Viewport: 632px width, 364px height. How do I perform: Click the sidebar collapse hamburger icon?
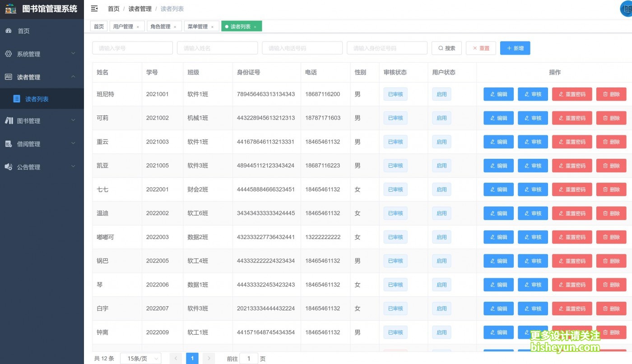tap(94, 8)
